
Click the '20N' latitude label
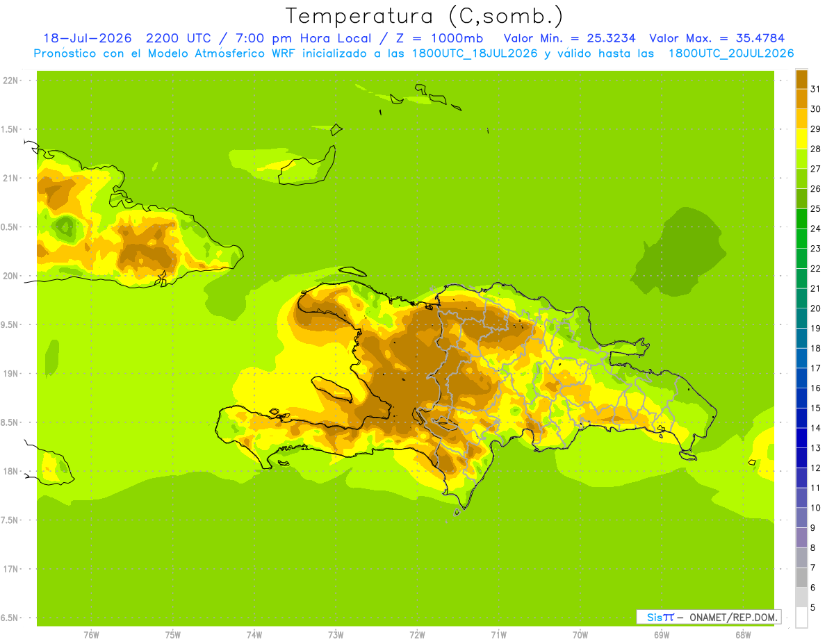[10, 276]
